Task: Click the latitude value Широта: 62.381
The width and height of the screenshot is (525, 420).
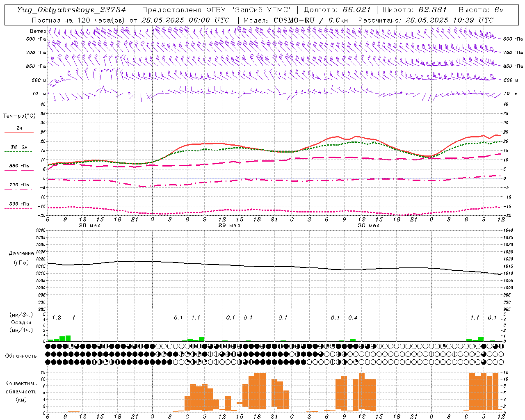Action: coord(414,10)
